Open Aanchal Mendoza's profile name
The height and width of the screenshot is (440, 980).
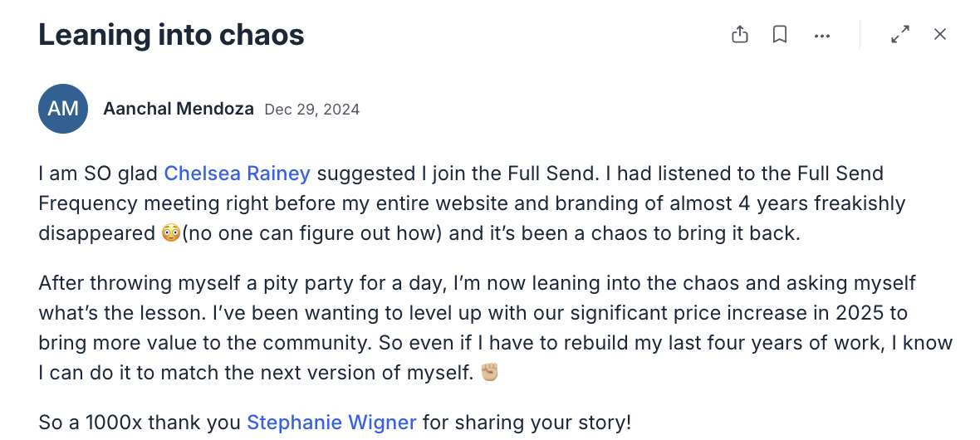coord(178,110)
